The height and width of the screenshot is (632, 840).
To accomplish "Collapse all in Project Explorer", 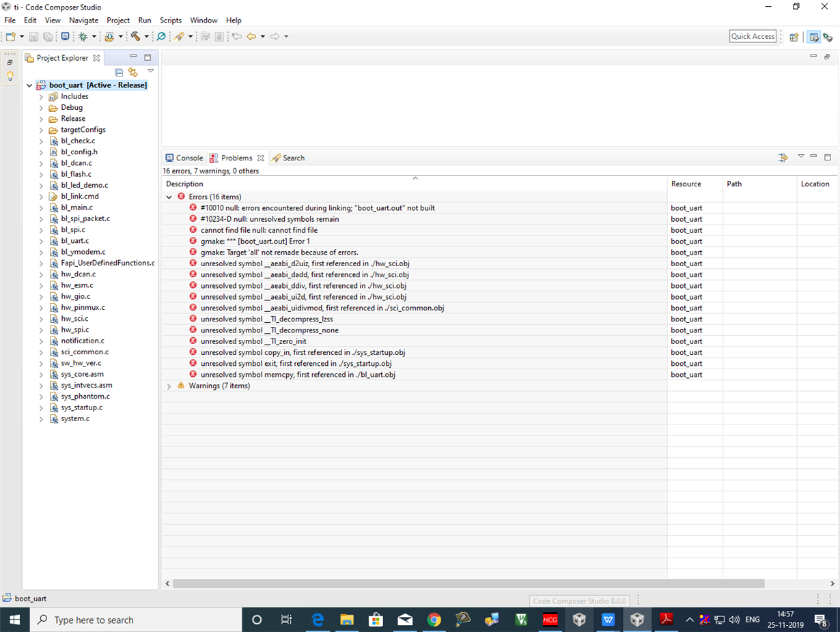I will coord(119,72).
